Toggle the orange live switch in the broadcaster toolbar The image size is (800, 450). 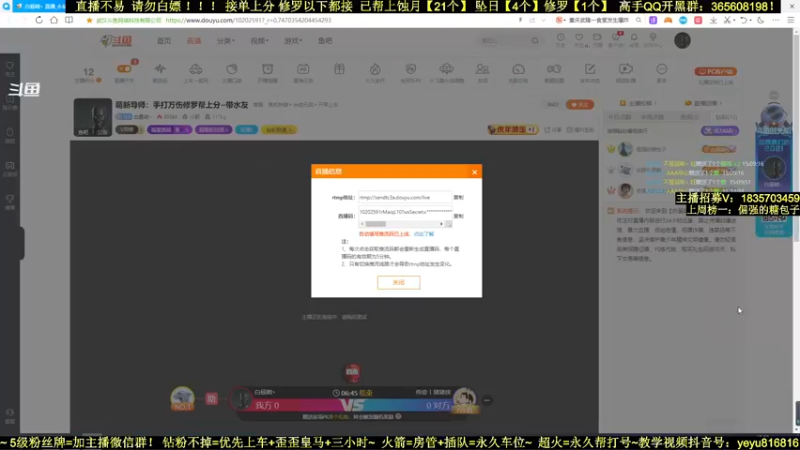click(124, 69)
